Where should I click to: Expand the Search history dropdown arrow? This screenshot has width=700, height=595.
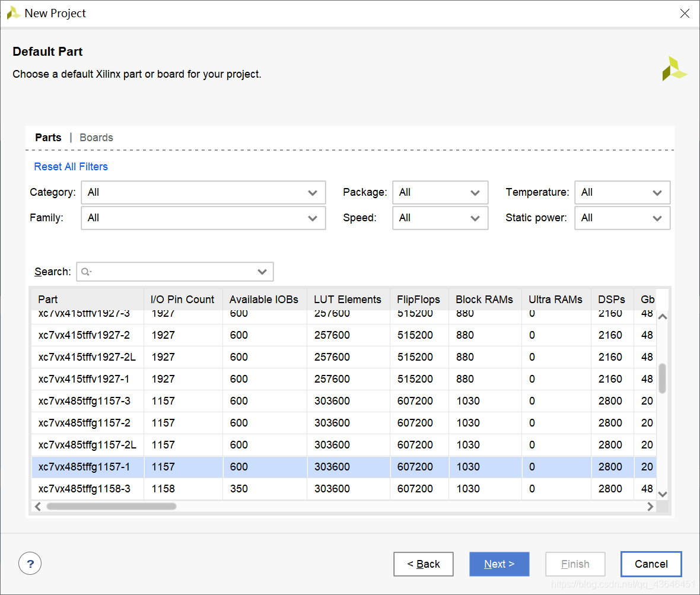pos(262,272)
